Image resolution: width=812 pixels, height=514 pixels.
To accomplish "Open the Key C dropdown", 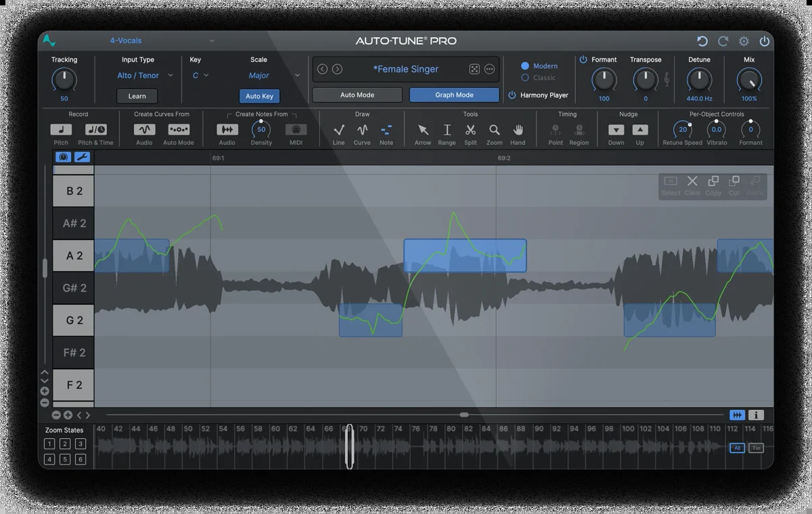I will click(x=200, y=76).
